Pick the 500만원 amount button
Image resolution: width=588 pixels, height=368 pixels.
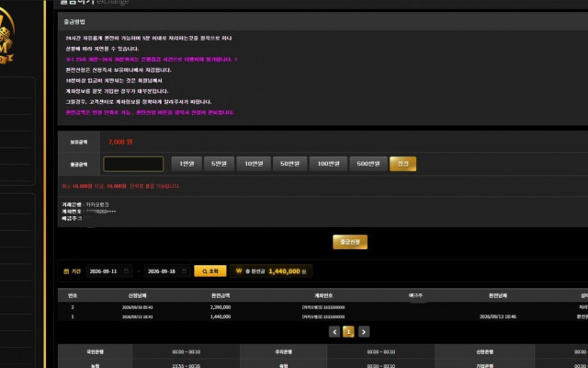(x=368, y=164)
